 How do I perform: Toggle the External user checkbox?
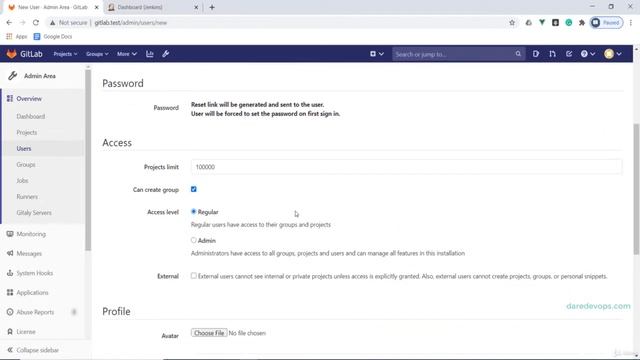[x=193, y=276]
